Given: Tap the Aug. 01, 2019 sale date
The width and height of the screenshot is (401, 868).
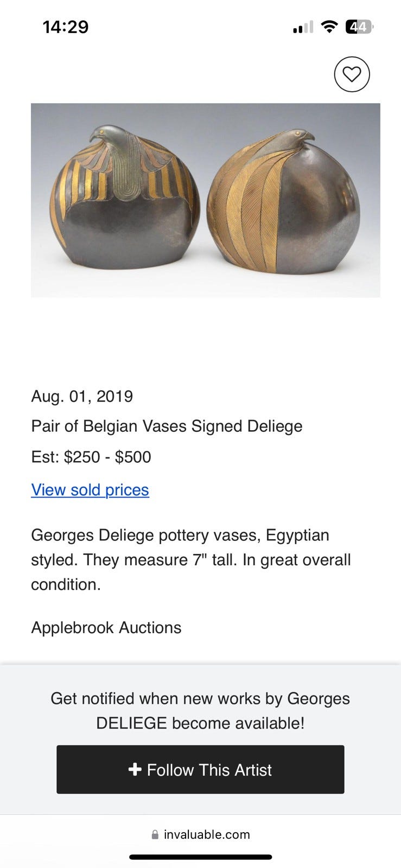Looking at the screenshot, I should click(x=82, y=397).
